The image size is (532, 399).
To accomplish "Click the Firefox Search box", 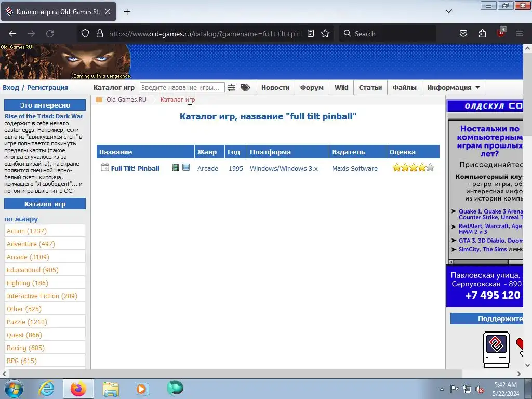I will pos(388,34).
